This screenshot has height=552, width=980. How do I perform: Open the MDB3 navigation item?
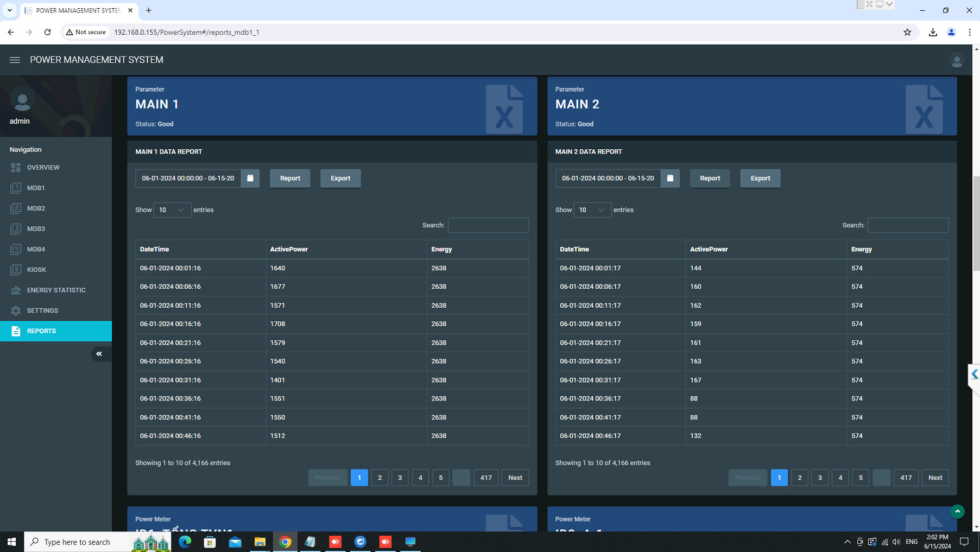pos(36,229)
